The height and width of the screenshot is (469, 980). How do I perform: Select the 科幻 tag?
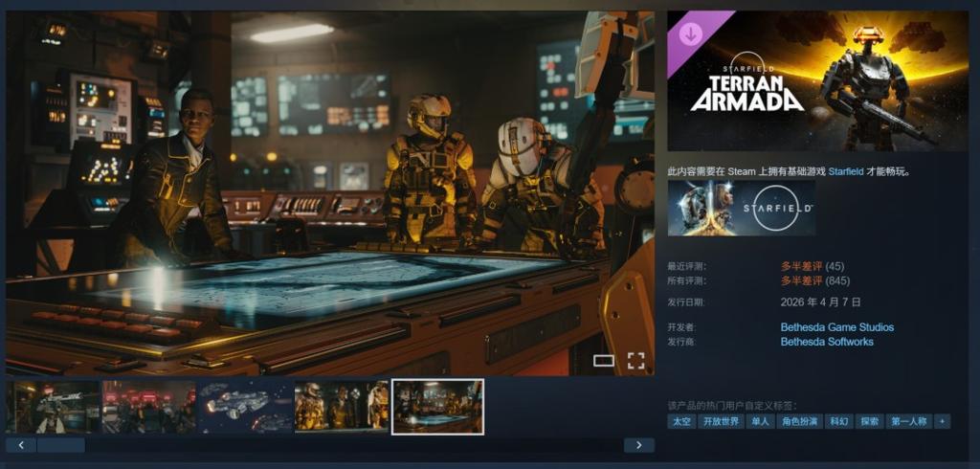coord(838,421)
